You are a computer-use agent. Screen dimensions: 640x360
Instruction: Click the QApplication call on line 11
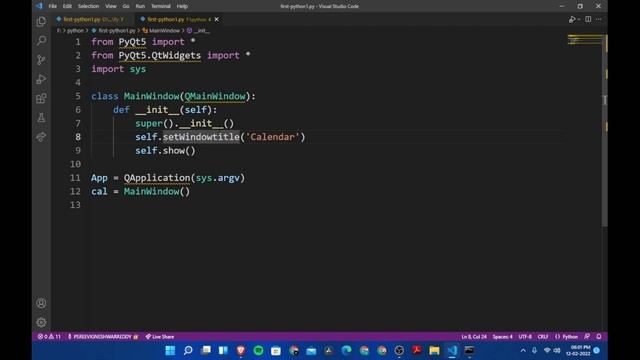click(x=157, y=178)
